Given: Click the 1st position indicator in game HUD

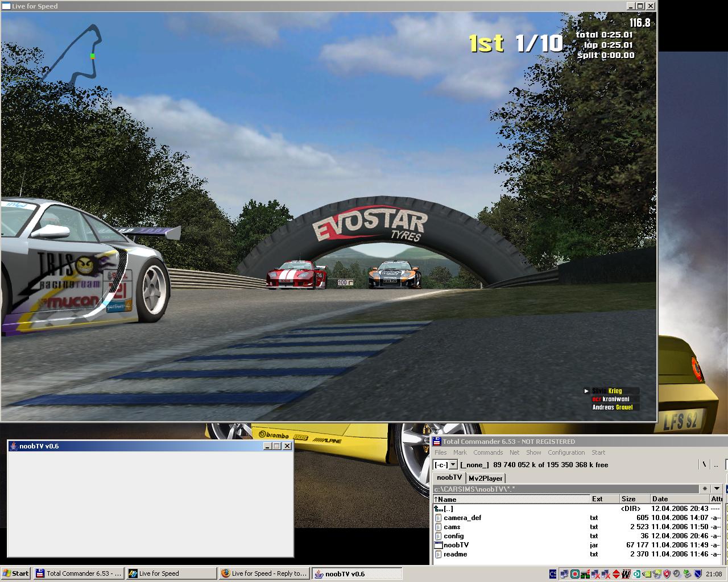Looking at the screenshot, I should [x=487, y=43].
